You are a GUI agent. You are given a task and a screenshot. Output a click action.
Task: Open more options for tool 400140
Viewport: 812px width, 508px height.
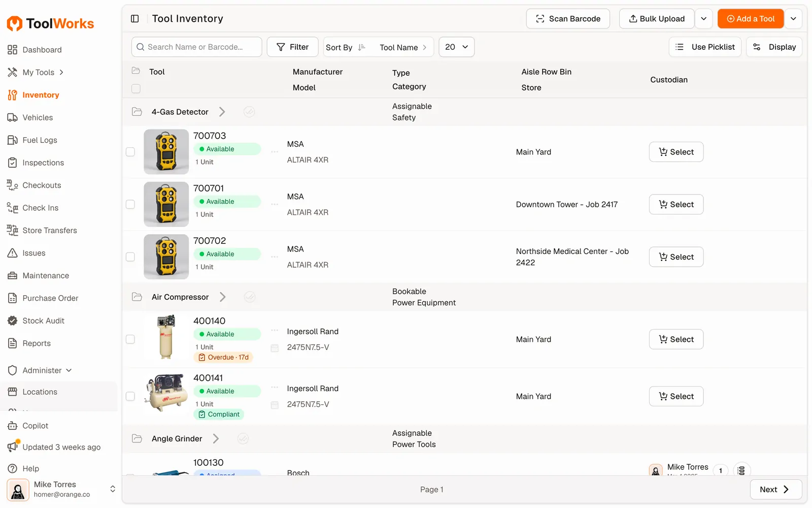point(275,330)
